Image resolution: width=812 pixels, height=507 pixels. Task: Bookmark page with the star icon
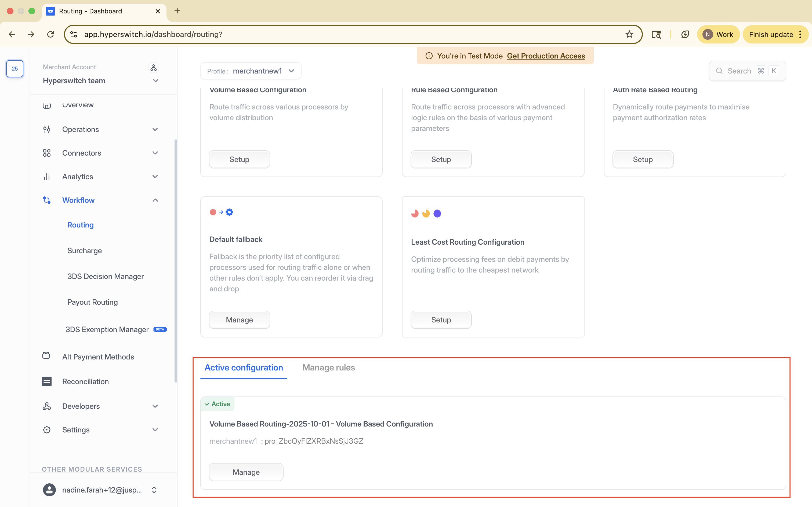629,35
